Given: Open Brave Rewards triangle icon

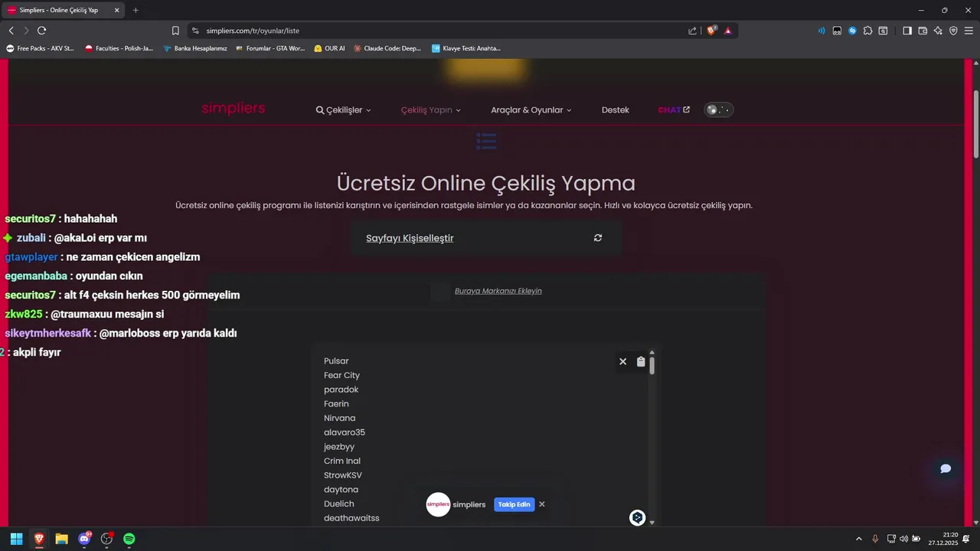Looking at the screenshot, I should pyautogui.click(x=728, y=31).
